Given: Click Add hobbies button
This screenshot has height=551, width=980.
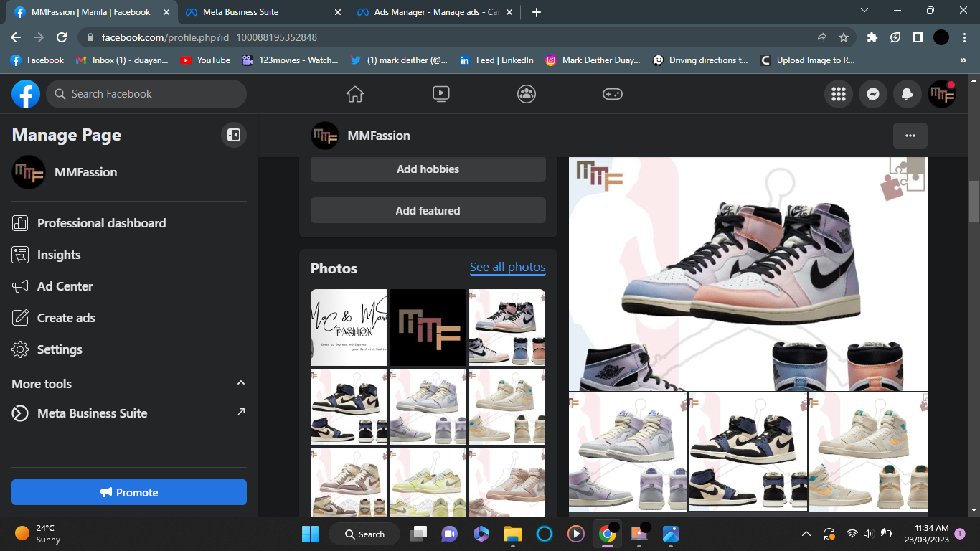Looking at the screenshot, I should tap(428, 169).
